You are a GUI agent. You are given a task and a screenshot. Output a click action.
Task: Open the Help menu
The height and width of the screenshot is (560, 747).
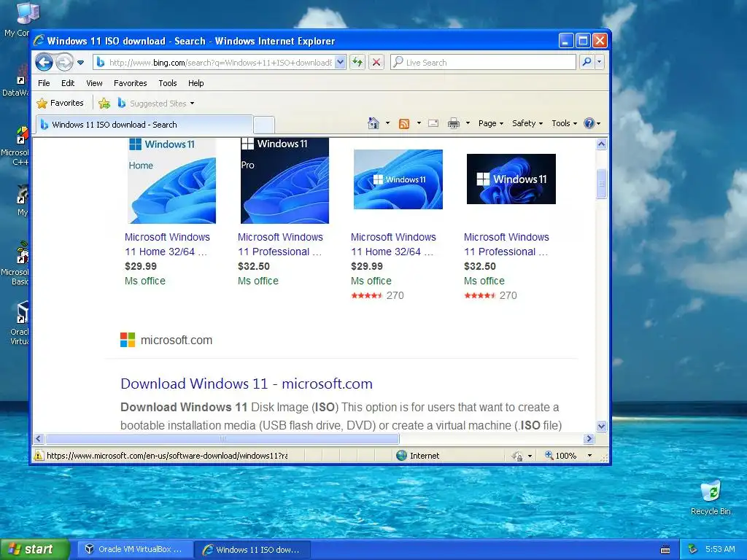click(x=196, y=83)
